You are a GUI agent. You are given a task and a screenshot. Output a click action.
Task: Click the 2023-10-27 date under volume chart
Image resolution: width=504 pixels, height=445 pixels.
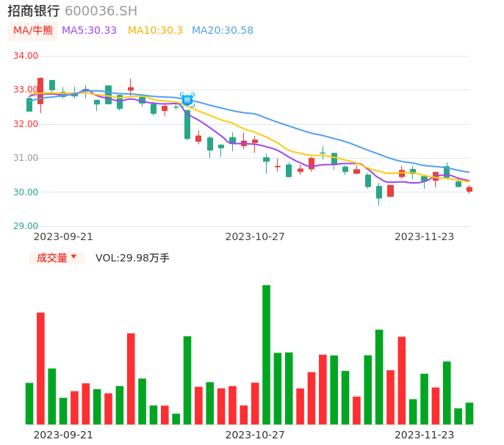tap(255, 435)
